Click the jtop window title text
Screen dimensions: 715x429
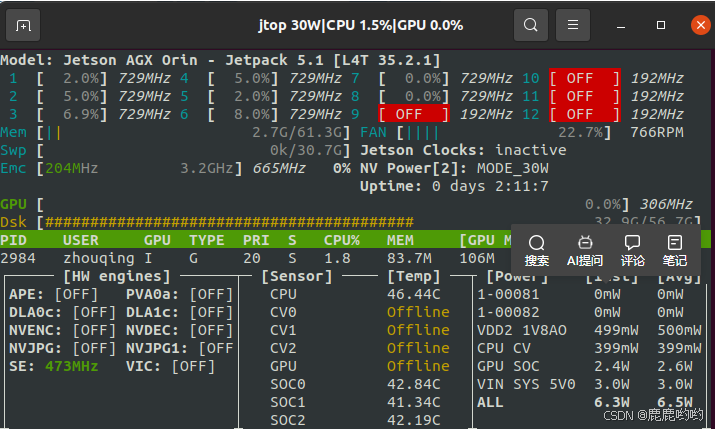click(x=361, y=25)
